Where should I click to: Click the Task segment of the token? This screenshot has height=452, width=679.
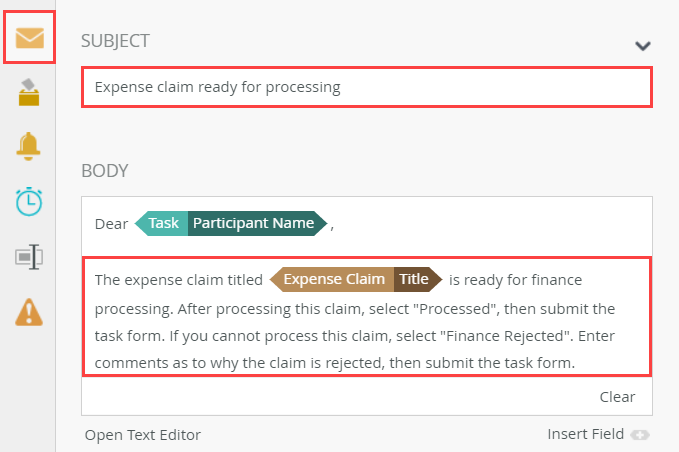[x=163, y=223]
